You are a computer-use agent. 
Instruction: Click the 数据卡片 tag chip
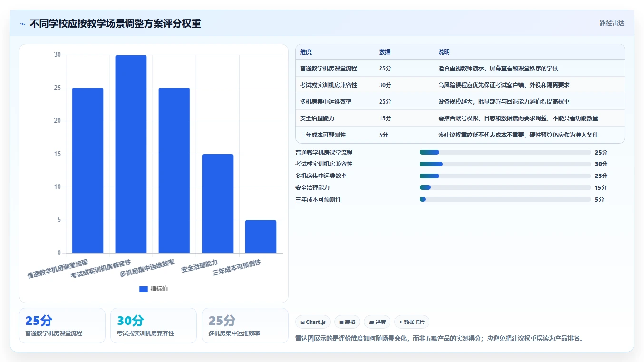tap(412, 322)
